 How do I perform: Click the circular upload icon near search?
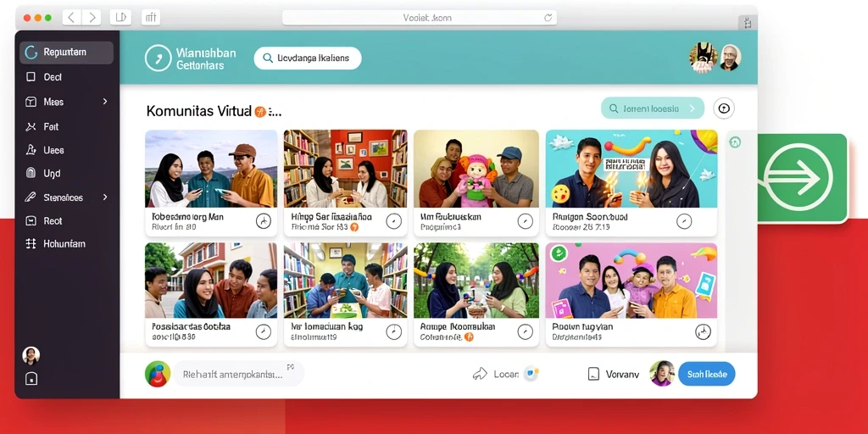click(724, 108)
